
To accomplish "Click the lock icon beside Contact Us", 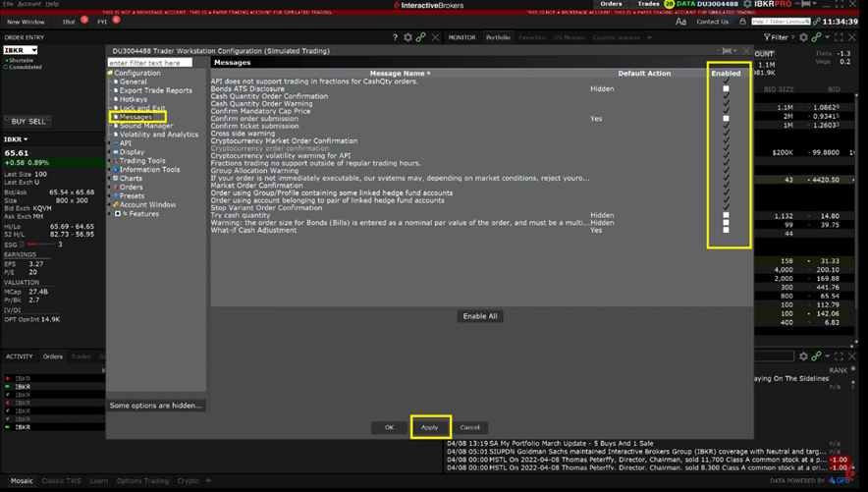I will [x=742, y=22].
